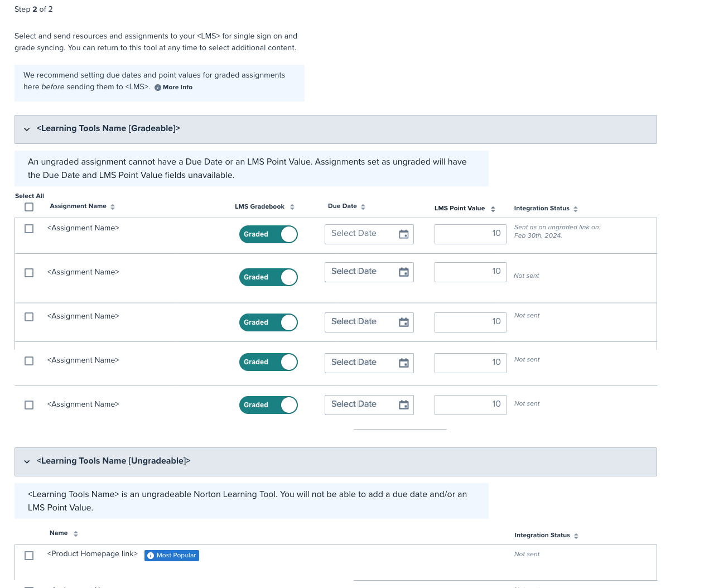Sort by the Due Date column
714x588 pixels.
pos(363,206)
